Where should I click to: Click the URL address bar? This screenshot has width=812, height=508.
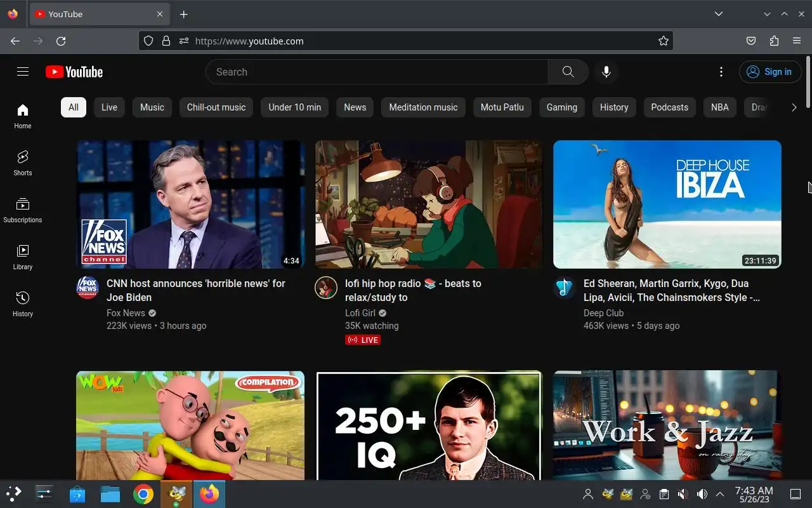coord(406,41)
